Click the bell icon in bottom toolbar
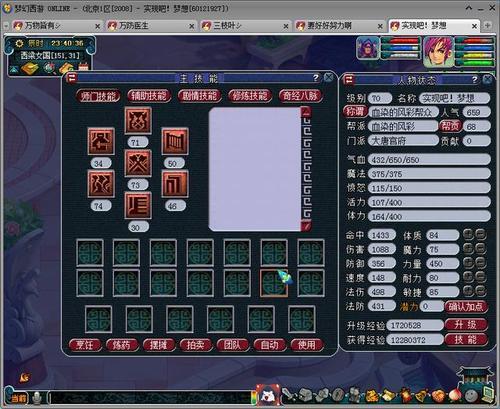Screen dimensions: 500x409 pos(421,396)
